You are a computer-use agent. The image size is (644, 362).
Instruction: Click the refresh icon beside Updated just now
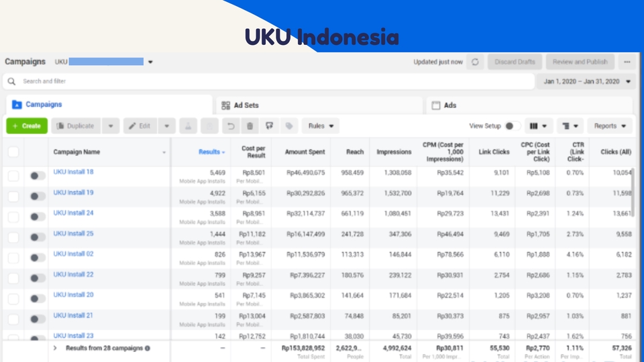pos(475,62)
